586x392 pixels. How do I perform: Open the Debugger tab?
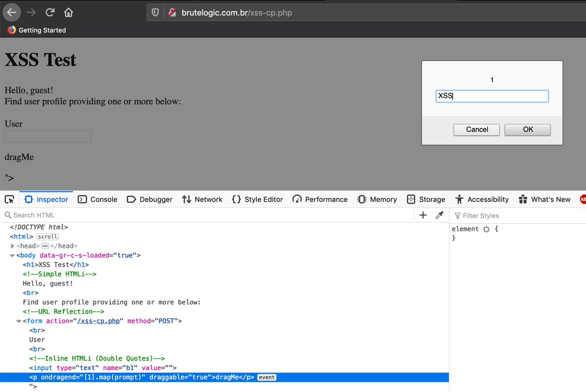[x=149, y=199]
